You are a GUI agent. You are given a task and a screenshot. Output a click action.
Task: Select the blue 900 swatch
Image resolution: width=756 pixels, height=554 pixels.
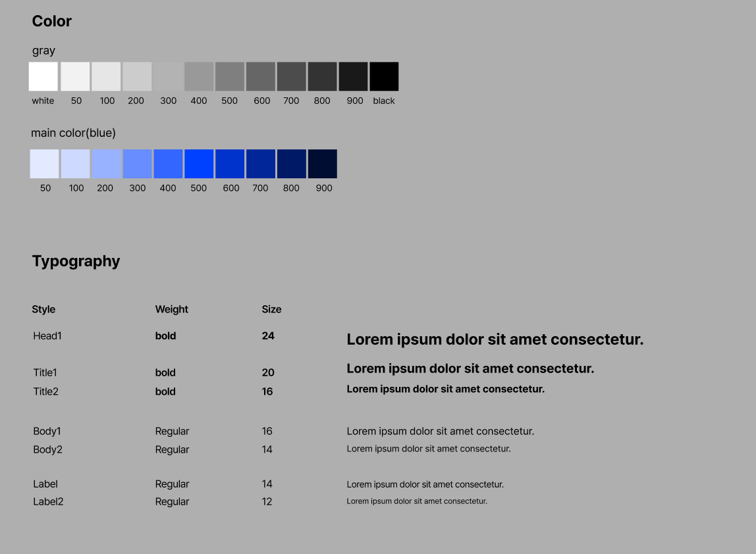click(322, 164)
